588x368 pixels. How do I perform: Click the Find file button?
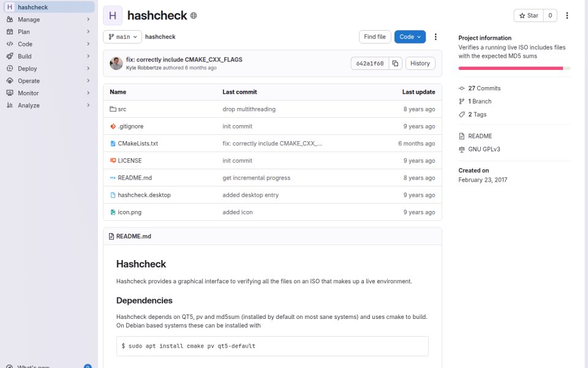tap(375, 37)
